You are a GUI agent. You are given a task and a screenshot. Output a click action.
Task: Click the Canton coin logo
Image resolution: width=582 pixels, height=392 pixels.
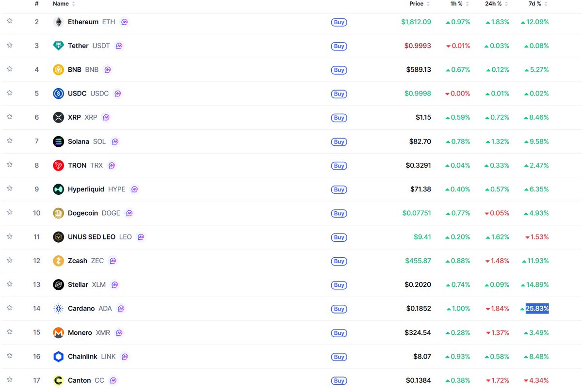(x=58, y=380)
